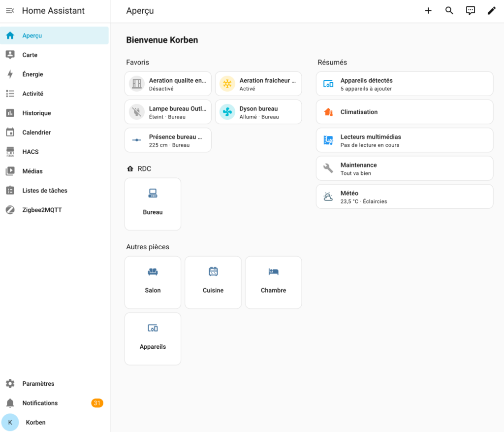Image resolution: width=504 pixels, height=432 pixels.
Task: Open the Maintenance Tout va bien card
Action: point(405,168)
